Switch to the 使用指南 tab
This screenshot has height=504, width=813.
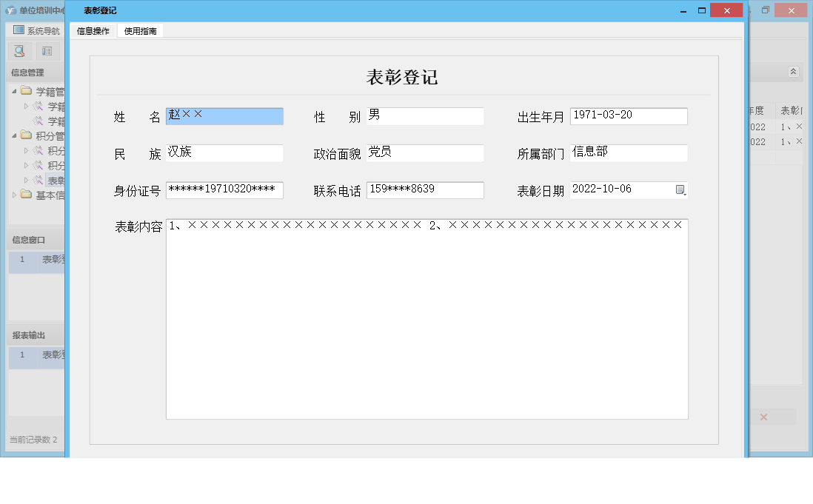(x=141, y=31)
